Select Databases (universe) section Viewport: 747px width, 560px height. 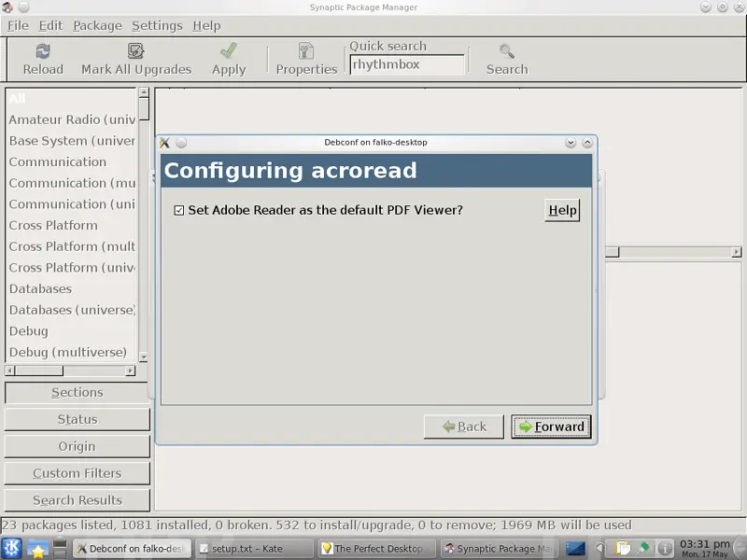click(72, 310)
